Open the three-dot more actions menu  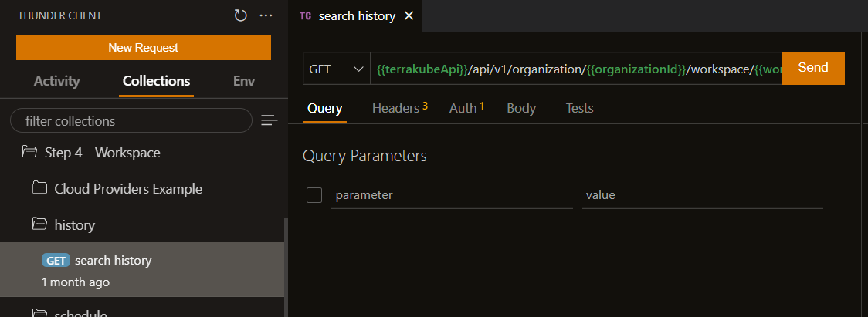click(x=266, y=15)
